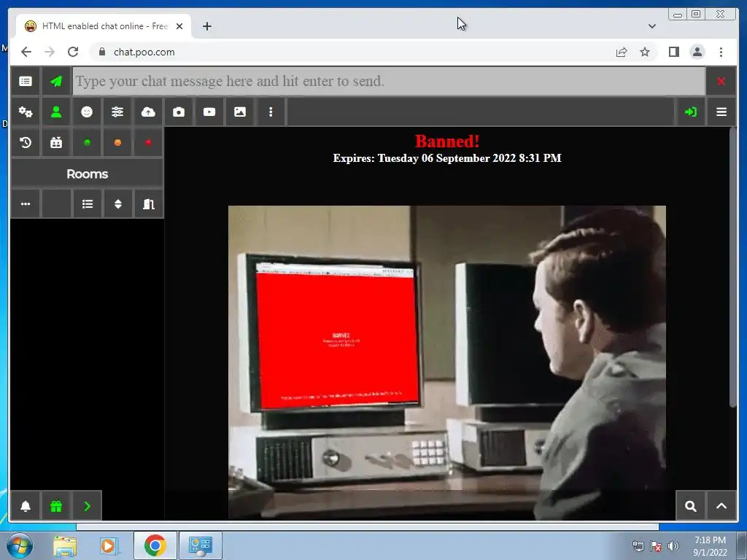Click the Expires Tuesday 06 September text

click(x=447, y=158)
